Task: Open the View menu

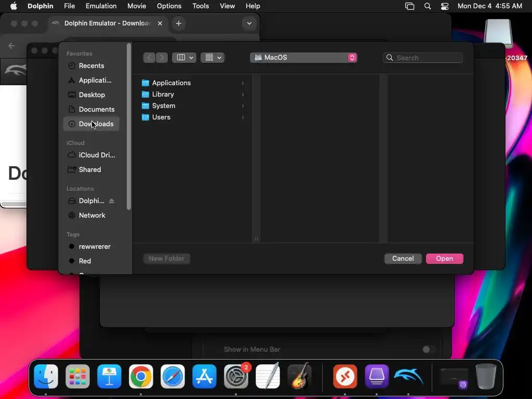Action: [228, 6]
